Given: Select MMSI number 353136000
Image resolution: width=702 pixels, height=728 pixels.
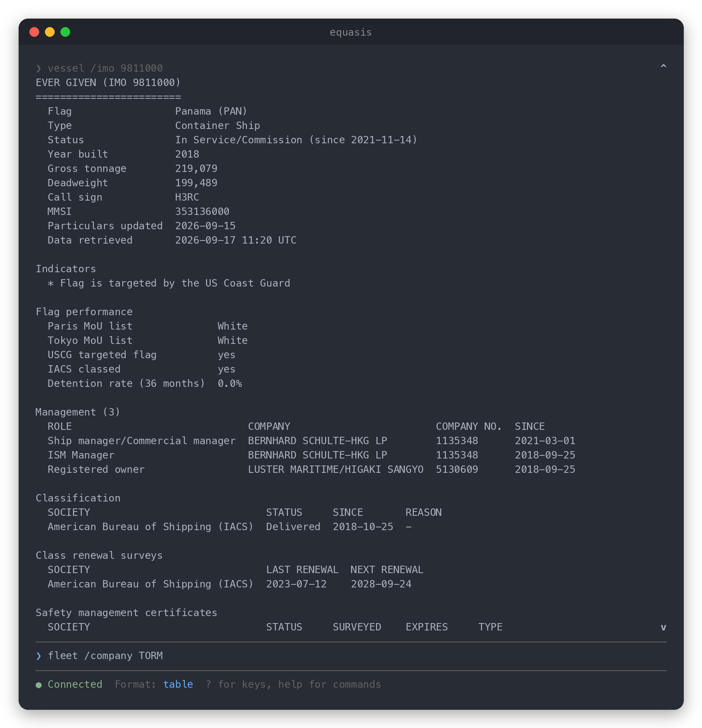Looking at the screenshot, I should coord(202,211).
